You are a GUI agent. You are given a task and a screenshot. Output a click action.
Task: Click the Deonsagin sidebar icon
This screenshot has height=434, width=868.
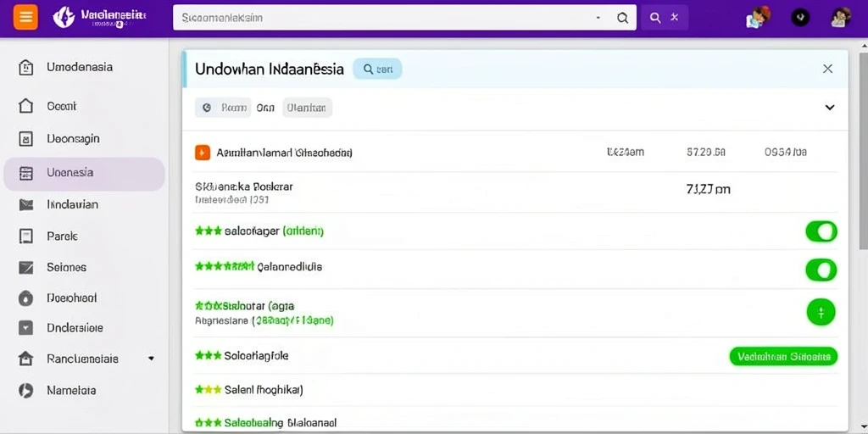[25, 139]
